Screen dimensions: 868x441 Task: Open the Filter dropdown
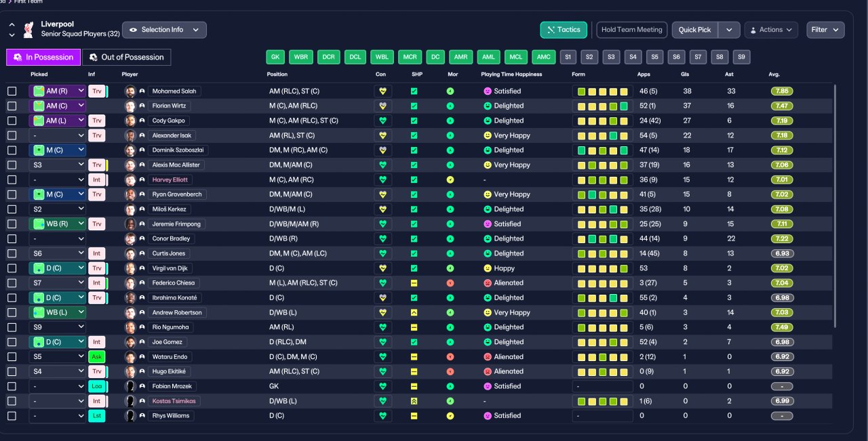click(x=825, y=30)
